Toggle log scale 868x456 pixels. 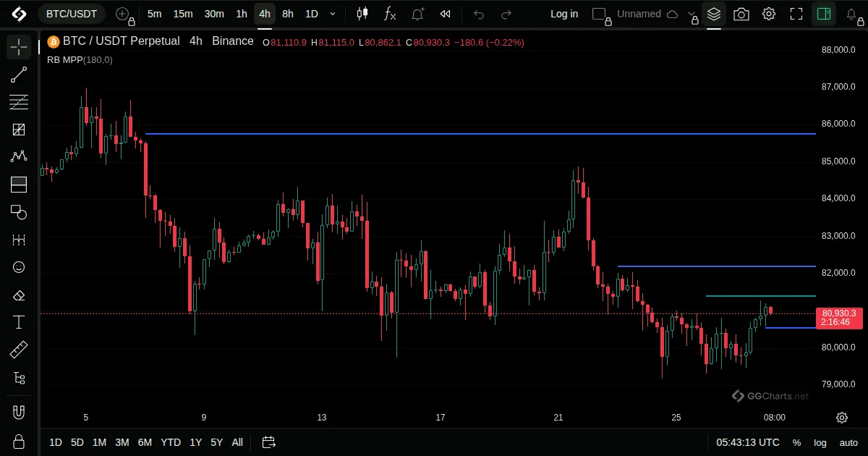(820, 442)
